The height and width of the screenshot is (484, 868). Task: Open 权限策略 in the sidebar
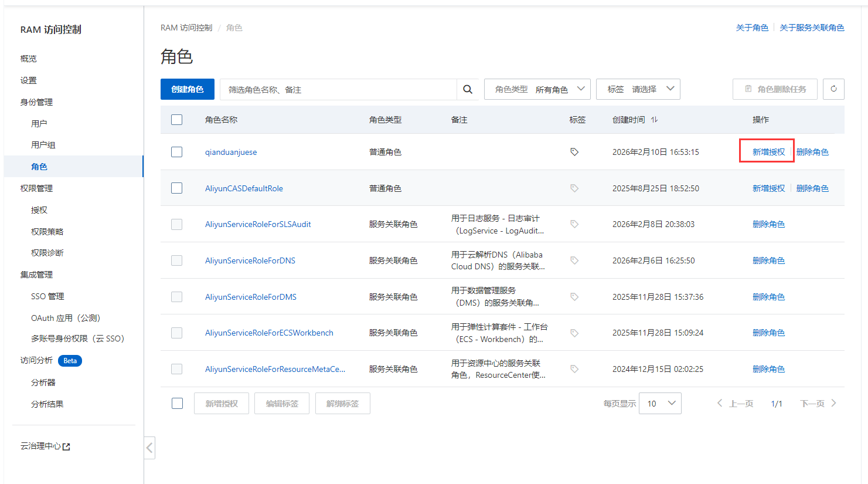click(x=47, y=232)
